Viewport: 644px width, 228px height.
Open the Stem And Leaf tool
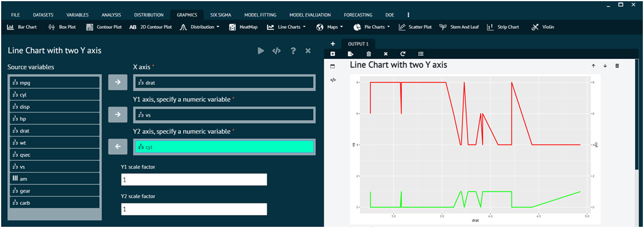(459, 27)
